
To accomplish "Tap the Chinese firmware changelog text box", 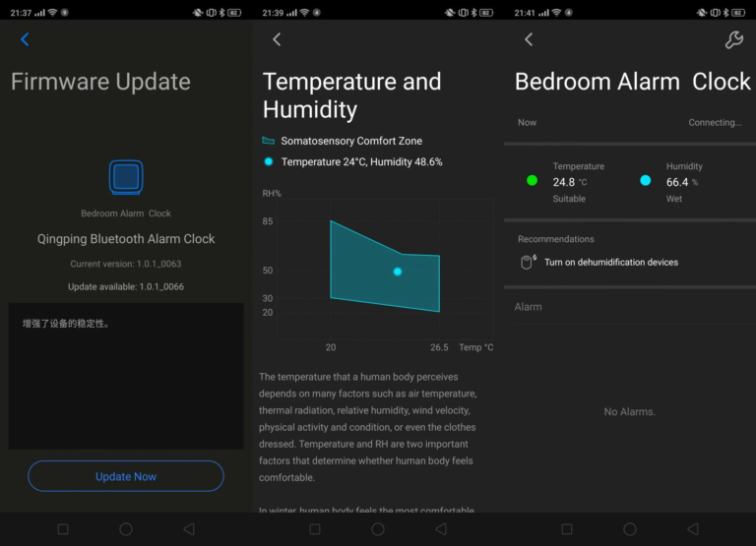I will click(126, 376).
